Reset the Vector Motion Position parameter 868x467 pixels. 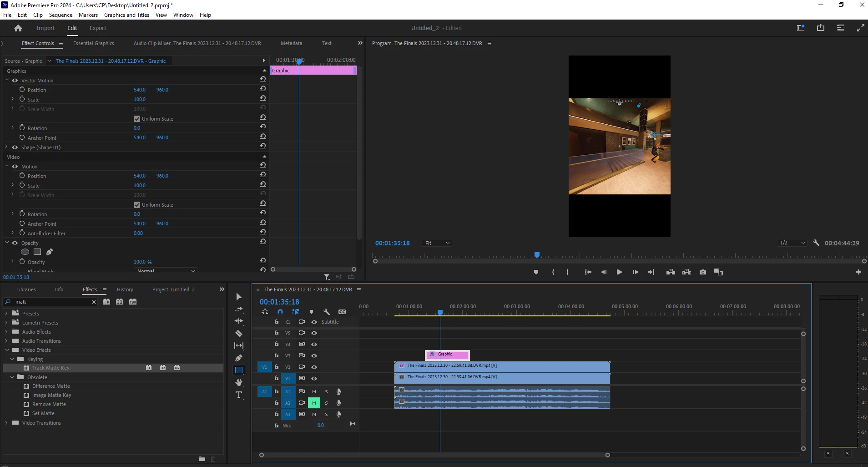point(262,89)
